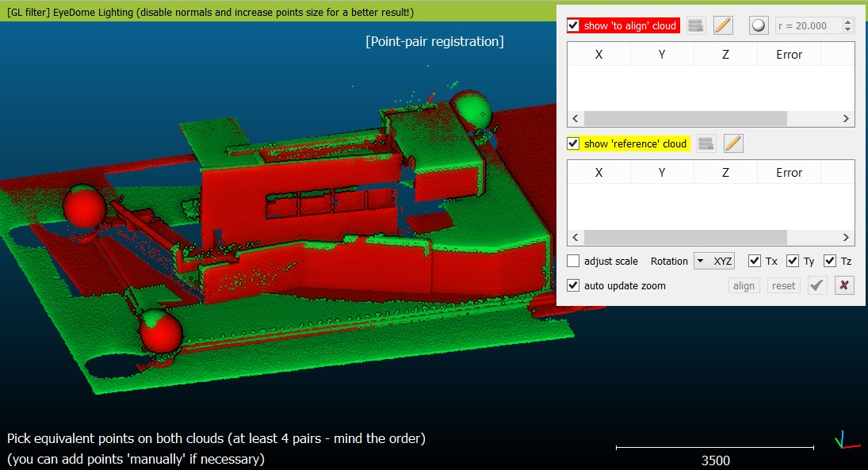Click pencil icon for 'to align' cloud
Image resolution: width=868 pixels, height=470 pixels.
point(723,25)
